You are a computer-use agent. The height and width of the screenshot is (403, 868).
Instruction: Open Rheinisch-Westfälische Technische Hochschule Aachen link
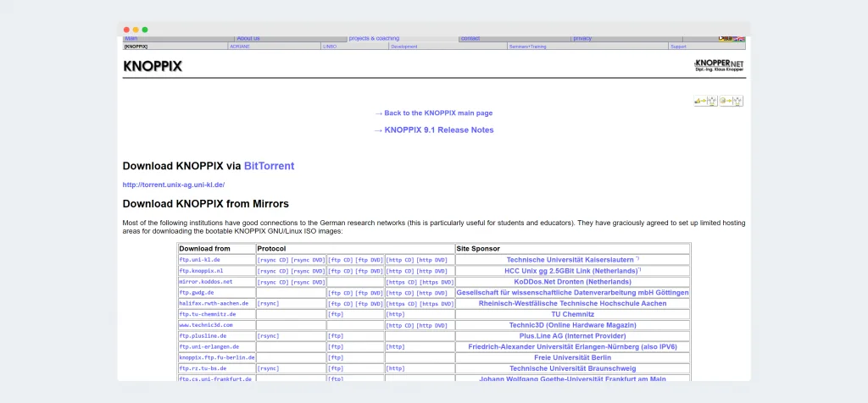pyautogui.click(x=572, y=303)
